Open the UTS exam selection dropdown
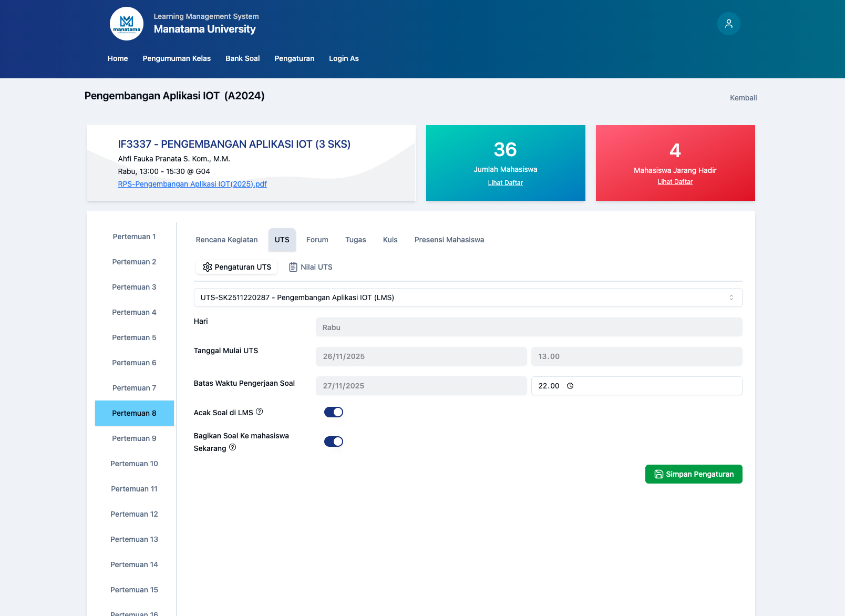The height and width of the screenshot is (616, 845). click(468, 297)
